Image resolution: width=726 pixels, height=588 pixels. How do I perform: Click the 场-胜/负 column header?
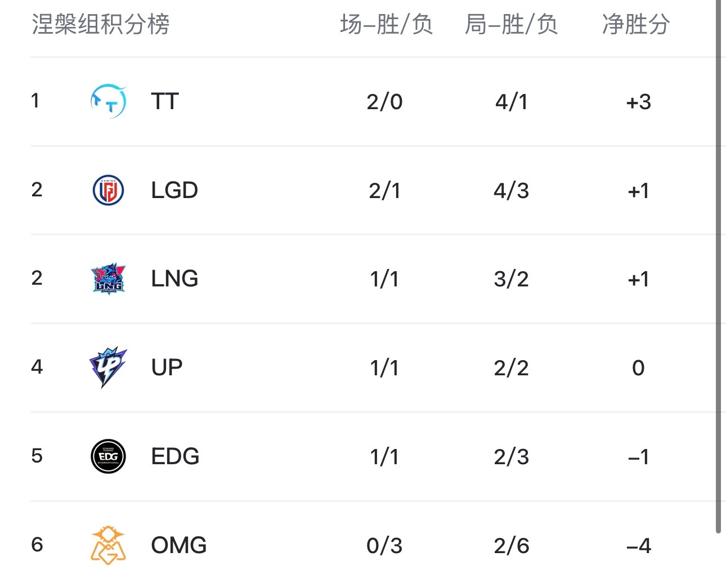(387, 24)
